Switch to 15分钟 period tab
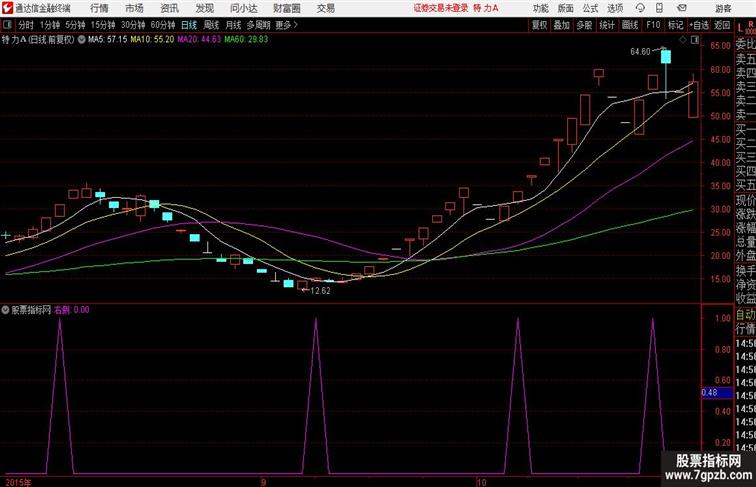Image resolution: width=756 pixels, height=487 pixels. tap(103, 25)
